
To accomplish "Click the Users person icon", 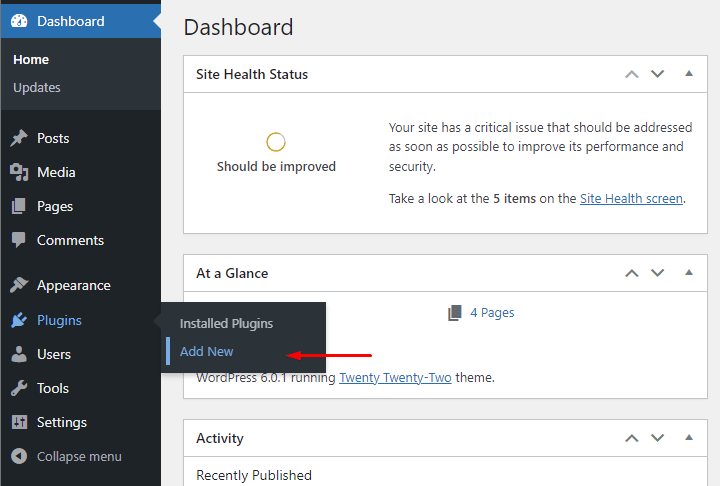I will [19, 354].
